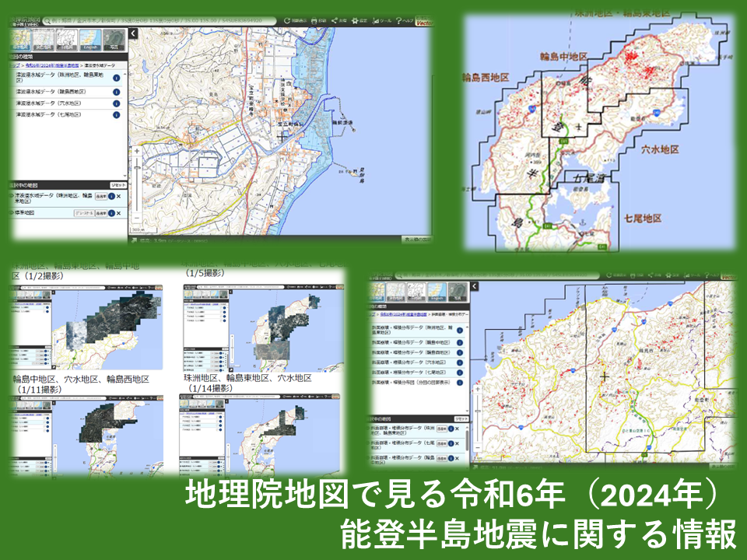
Task: Open info icon for 津波浸水域 珠洲地区 row
Action: pyautogui.click(x=116, y=78)
